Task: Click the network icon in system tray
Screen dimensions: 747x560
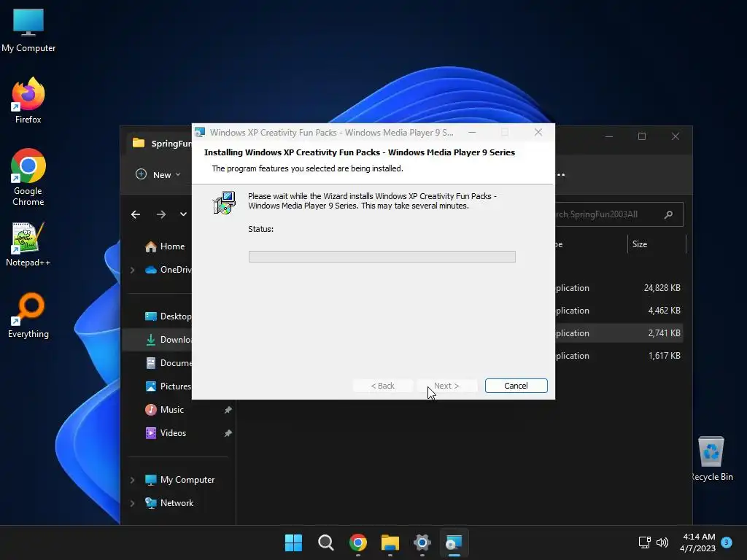Action: point(645,542)
